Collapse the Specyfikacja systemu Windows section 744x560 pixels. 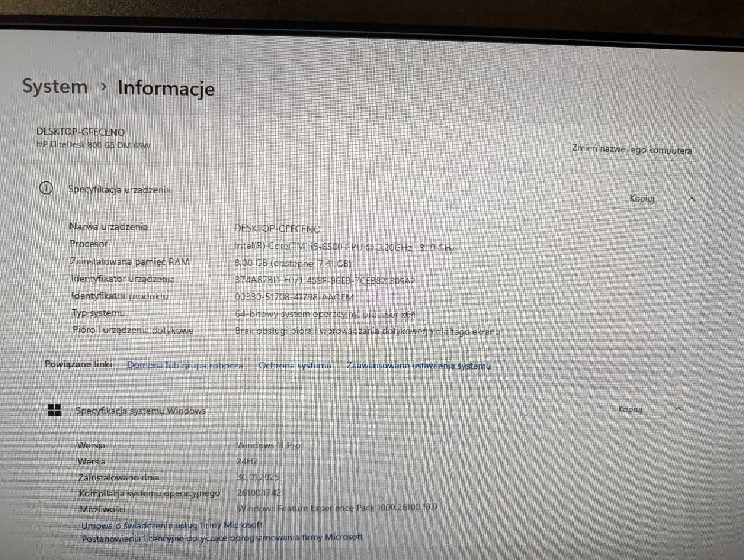678,409
